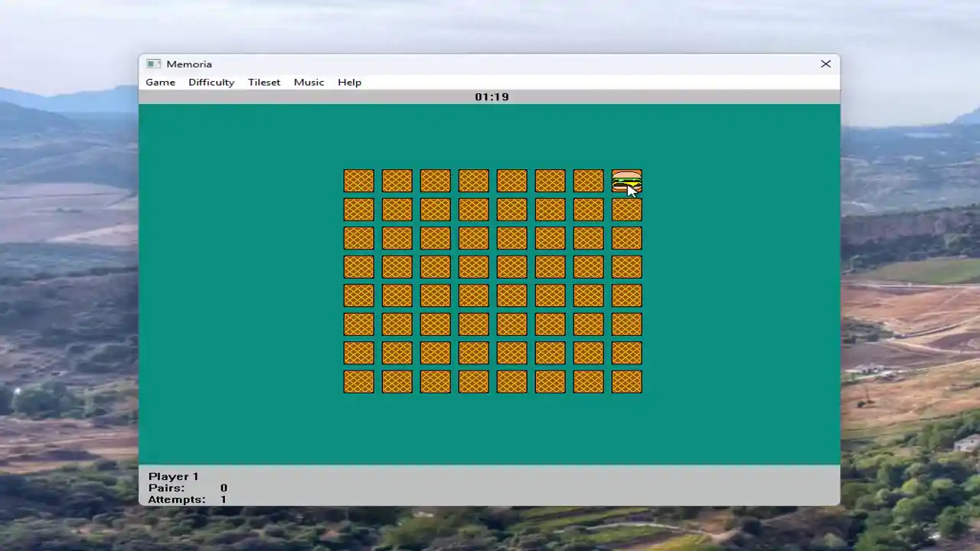The width and height of the screenshot is (980, 551).
Task: Click the revealed hamburger card
Action: point(626,181)
